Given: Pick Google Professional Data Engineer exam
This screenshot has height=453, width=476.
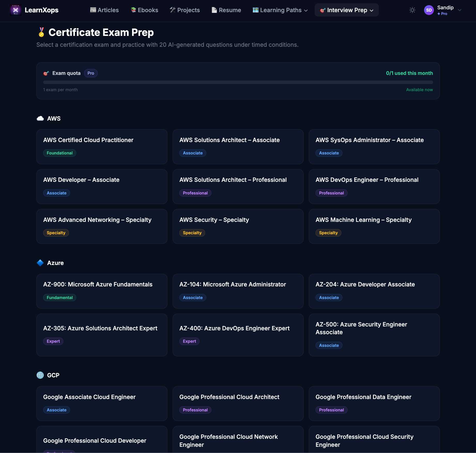Looking at the screenshot, I should click(374, 404).
